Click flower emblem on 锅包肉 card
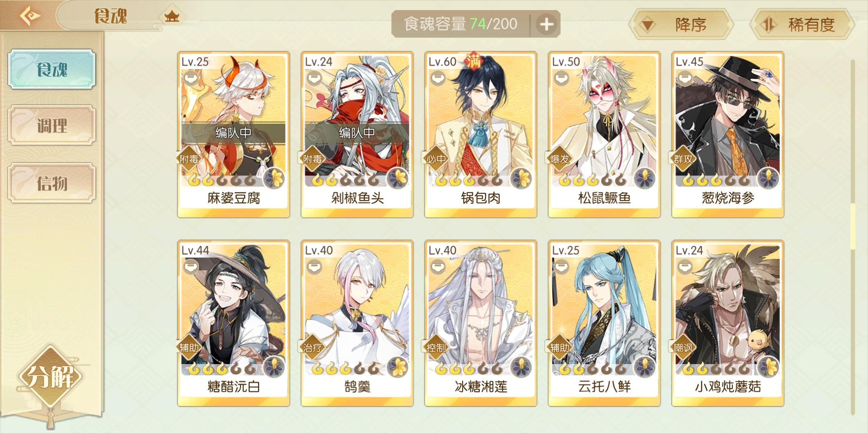 click(522, 177)
